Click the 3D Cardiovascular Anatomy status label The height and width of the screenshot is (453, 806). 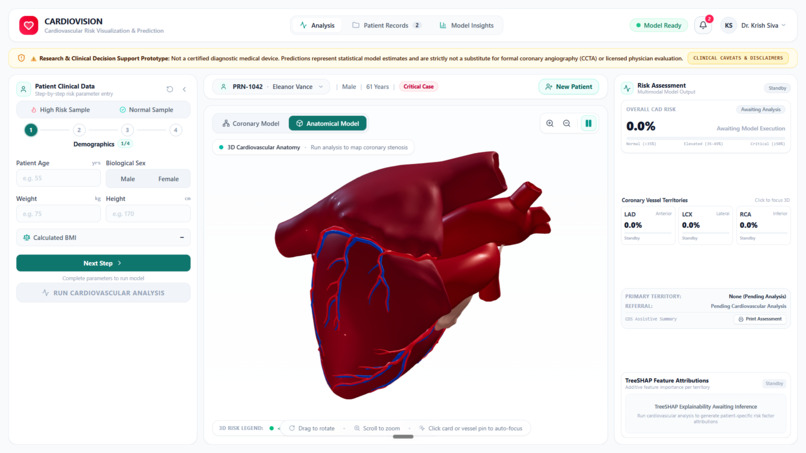tap(314, 148)
